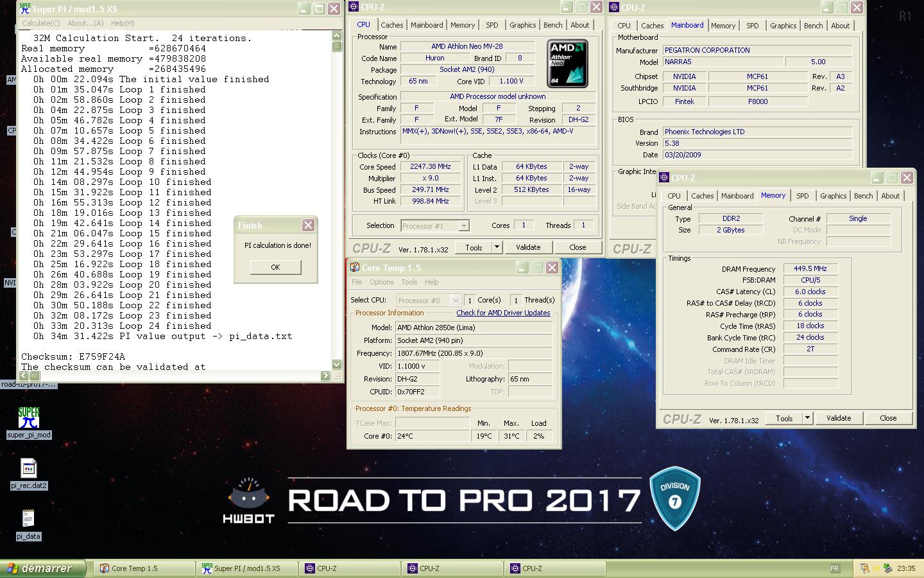Click the Core #0 temperature 24°C value

tap(432, 436)
